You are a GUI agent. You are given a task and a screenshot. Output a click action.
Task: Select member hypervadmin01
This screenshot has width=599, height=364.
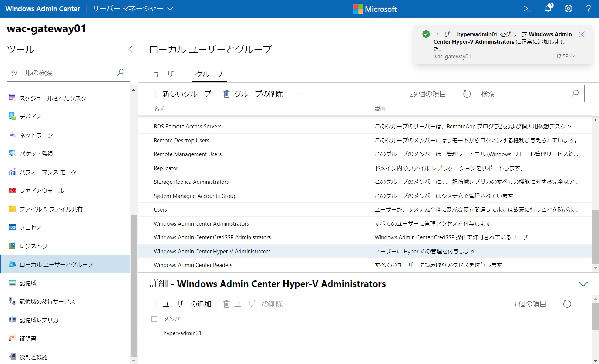click(x=365, y=333)
